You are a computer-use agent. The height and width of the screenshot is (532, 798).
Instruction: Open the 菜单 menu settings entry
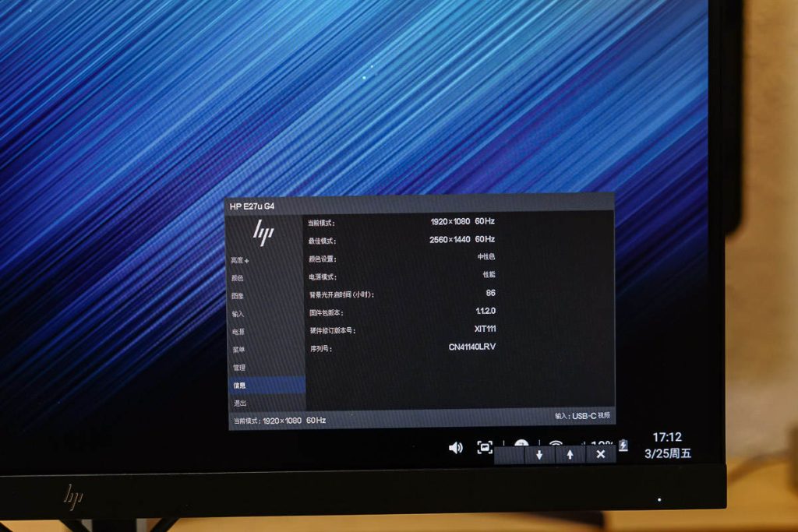click(x=238, y=350)
